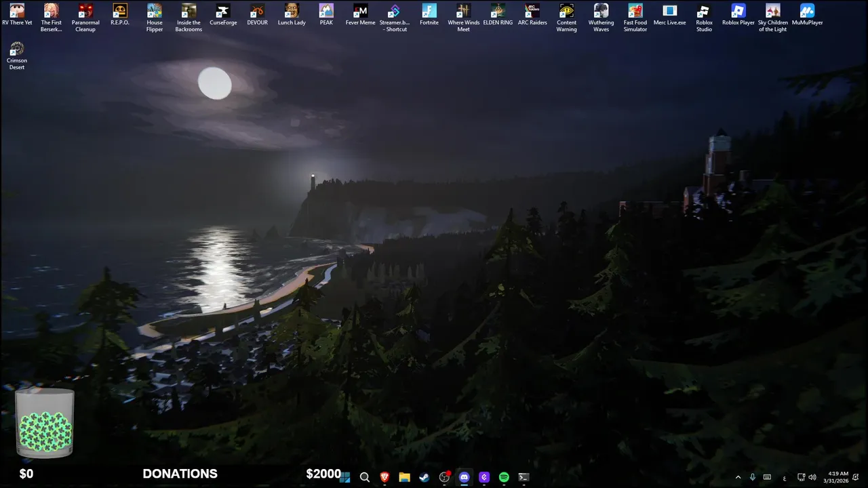Select the Crimson Desert desktop icon
The image size is (868, 488).
point(17,56)
